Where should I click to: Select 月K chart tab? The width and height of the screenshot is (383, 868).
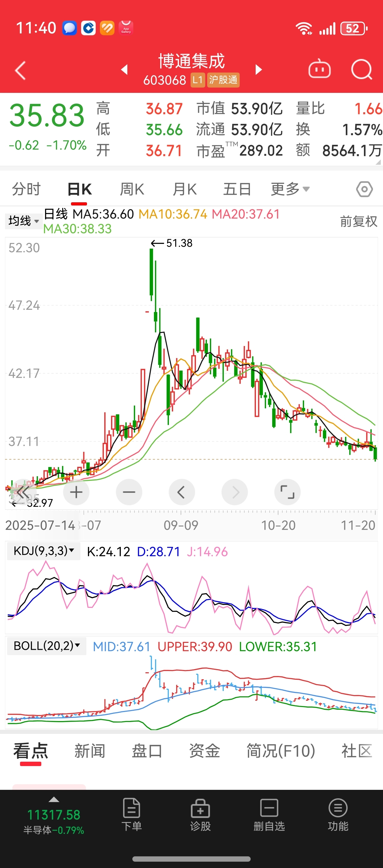click(x=184, y=189)
